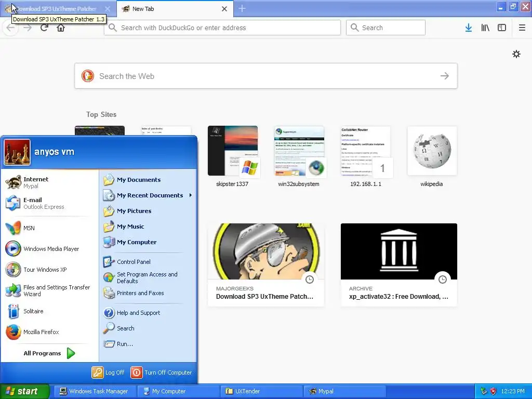Launch Files and Settings Transfer Wizard
The width and height of the screenshot is (532, 399).
click(50, 290)
